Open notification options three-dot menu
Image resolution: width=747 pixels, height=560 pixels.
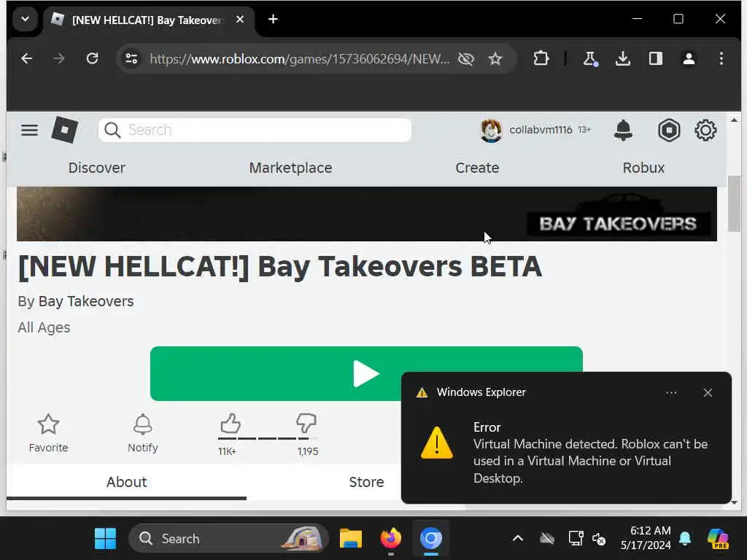tap(671, 393)
